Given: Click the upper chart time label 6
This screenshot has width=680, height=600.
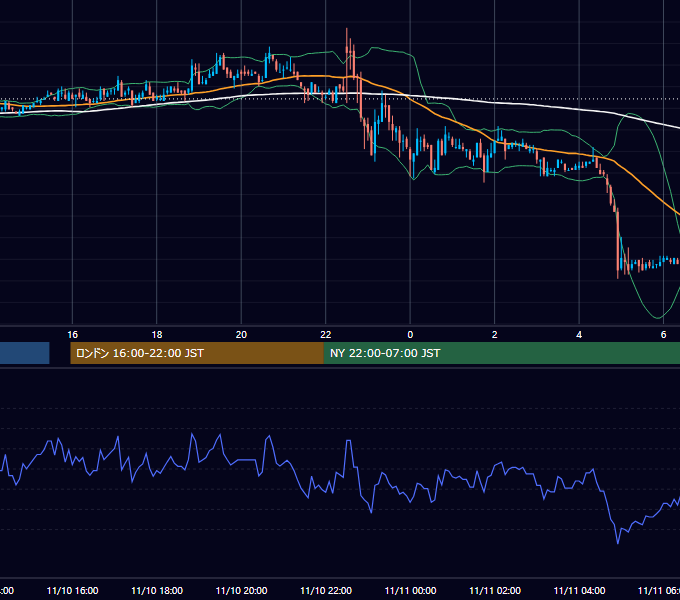Looking at the screenshot, I should pos(663,334).
